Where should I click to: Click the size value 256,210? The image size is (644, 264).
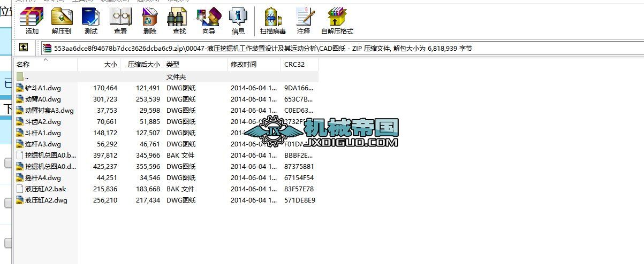105,200
